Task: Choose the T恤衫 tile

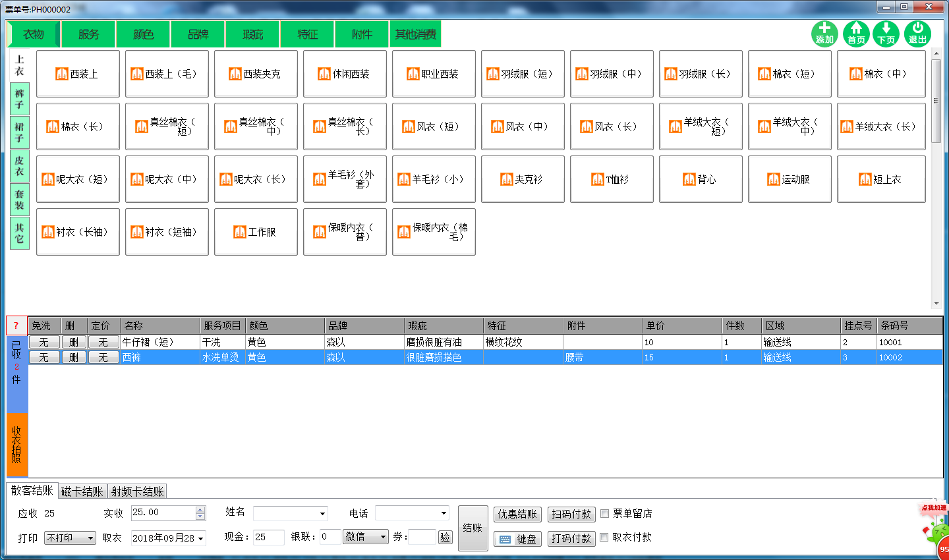Action: pyautogui.click(x=612, y=179)
